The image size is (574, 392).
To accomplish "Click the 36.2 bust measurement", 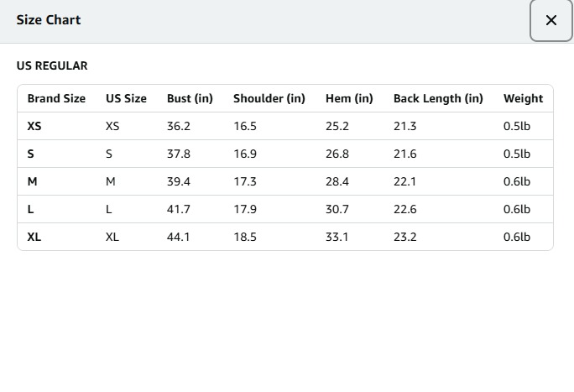I will click(179, 126).
